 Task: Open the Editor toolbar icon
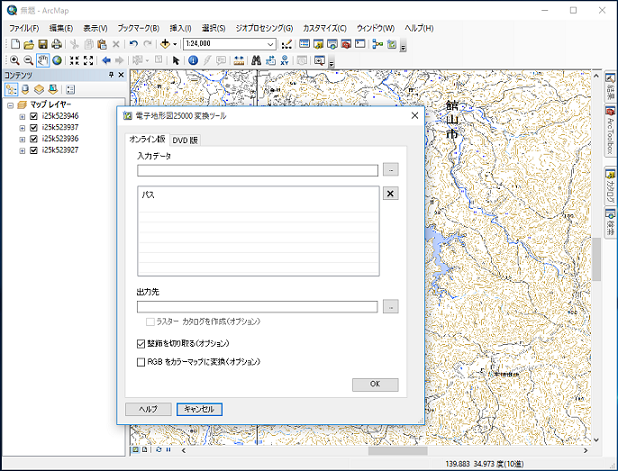[x=287, y=44]
